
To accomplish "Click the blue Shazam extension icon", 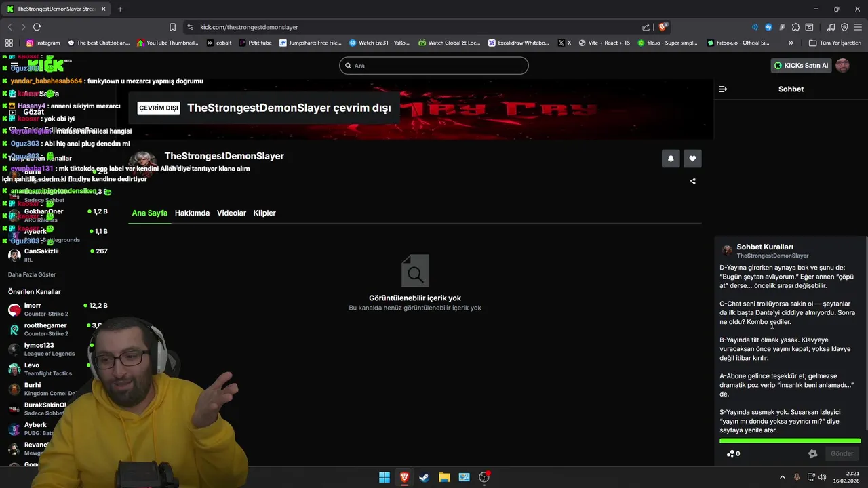I will click(x=768, y=27).
